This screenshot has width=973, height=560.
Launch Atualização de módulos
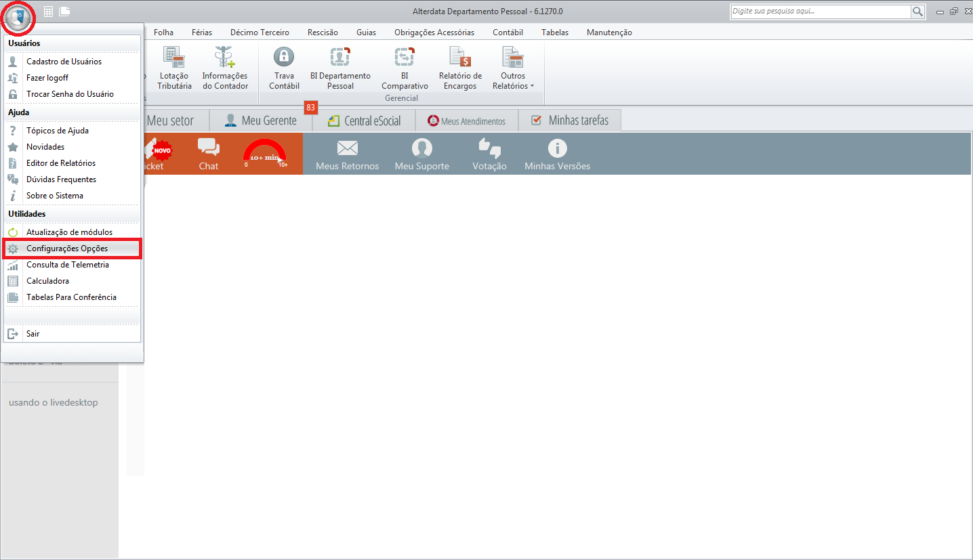click(72, 232)
